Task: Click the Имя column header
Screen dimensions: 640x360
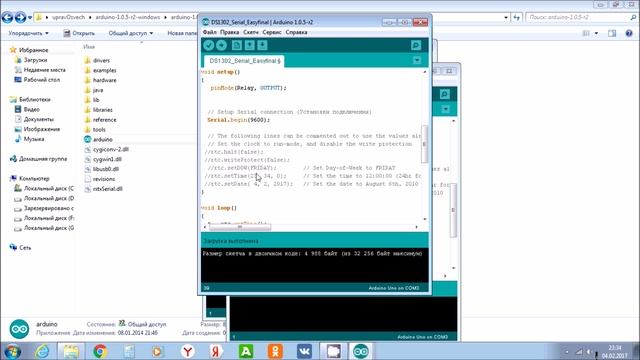Action: pos(89,47)
